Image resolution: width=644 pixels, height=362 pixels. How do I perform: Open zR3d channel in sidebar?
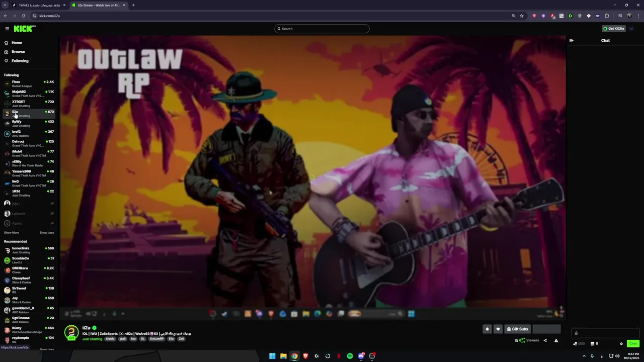point(29,193)
